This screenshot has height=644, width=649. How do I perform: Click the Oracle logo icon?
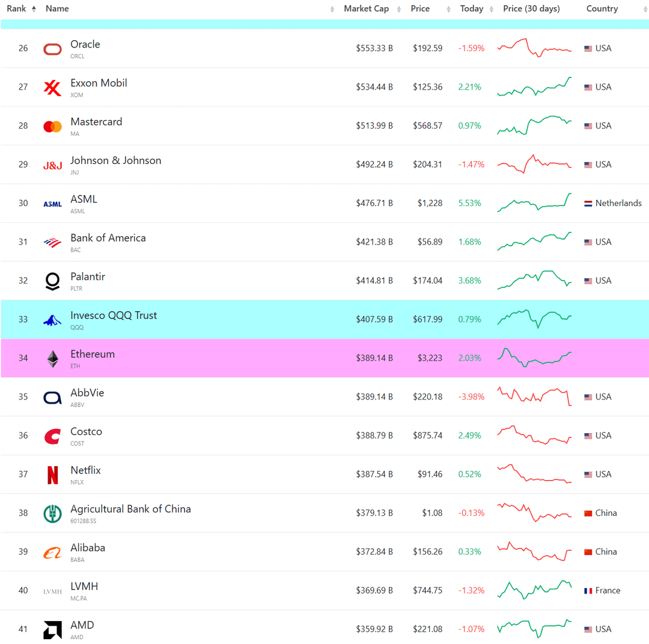point(53,49)
